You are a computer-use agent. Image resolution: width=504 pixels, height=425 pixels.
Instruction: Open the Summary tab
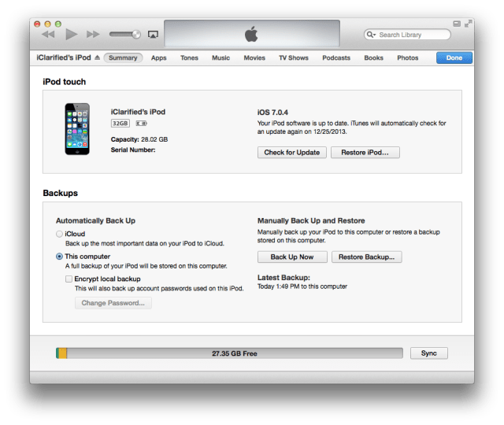click(123, 57)
